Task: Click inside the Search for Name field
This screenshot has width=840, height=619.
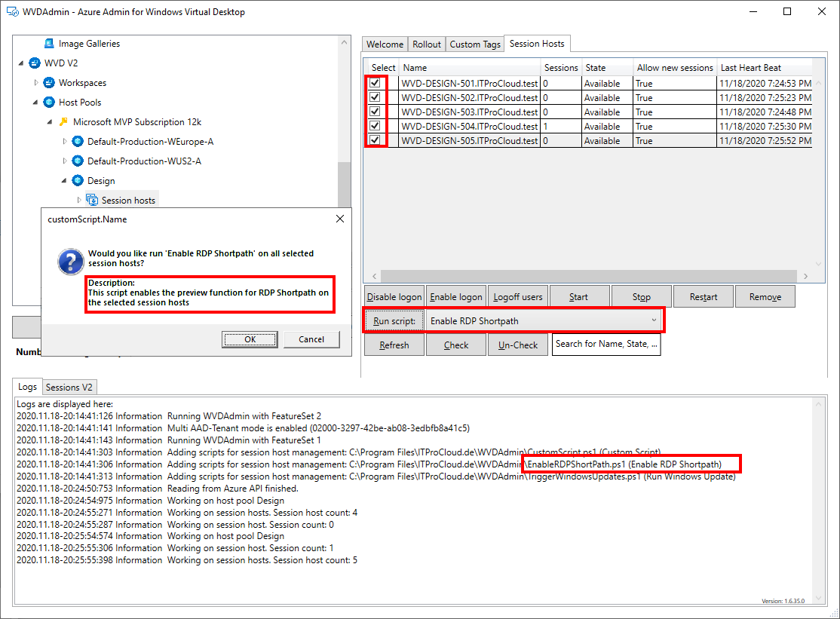Action: [606, 345]
